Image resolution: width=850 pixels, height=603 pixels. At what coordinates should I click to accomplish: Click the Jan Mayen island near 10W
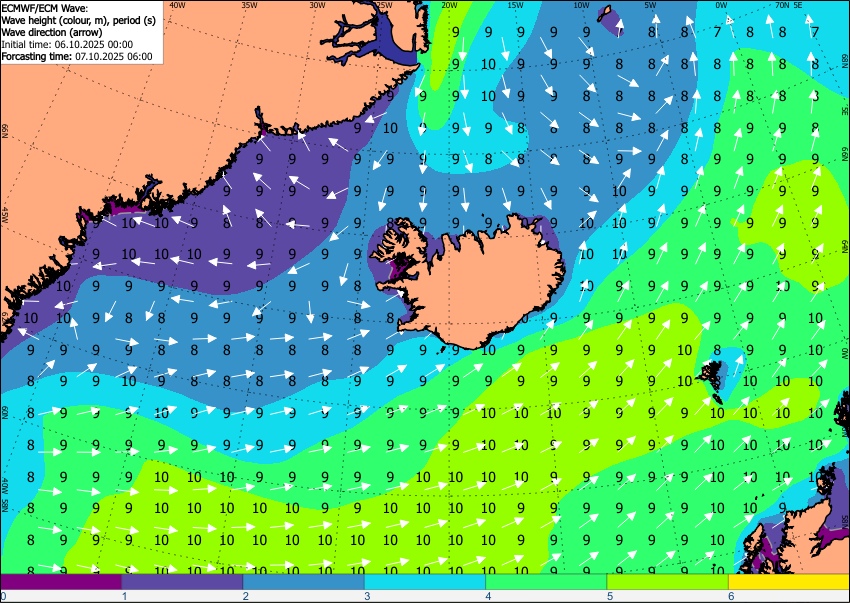[x=605, y=12]
